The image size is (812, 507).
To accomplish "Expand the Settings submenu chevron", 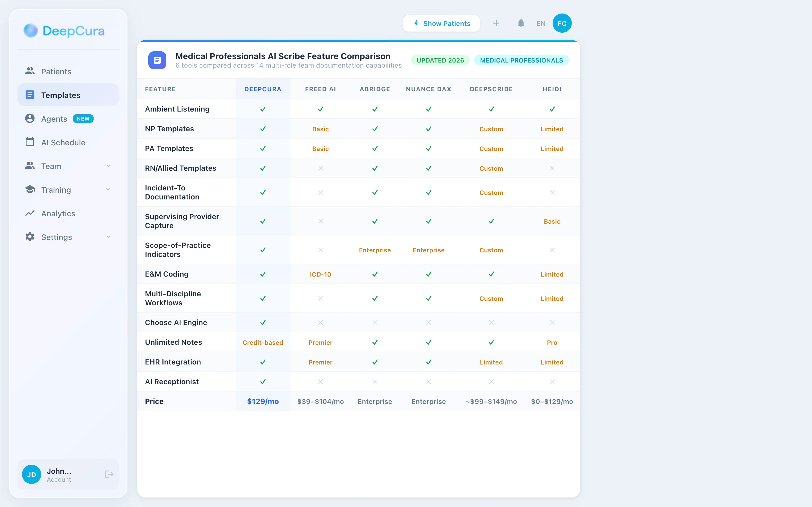I will pyautogui.click(x=108, y=237).
